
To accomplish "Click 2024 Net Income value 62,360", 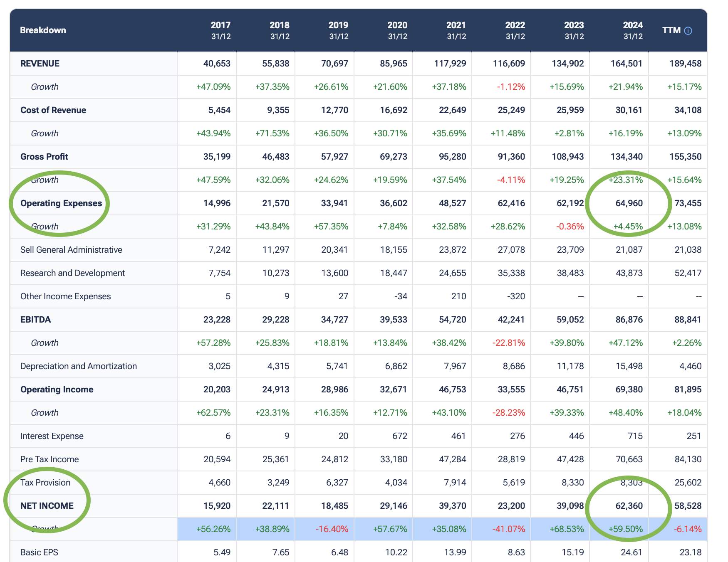I will point(629,506).
